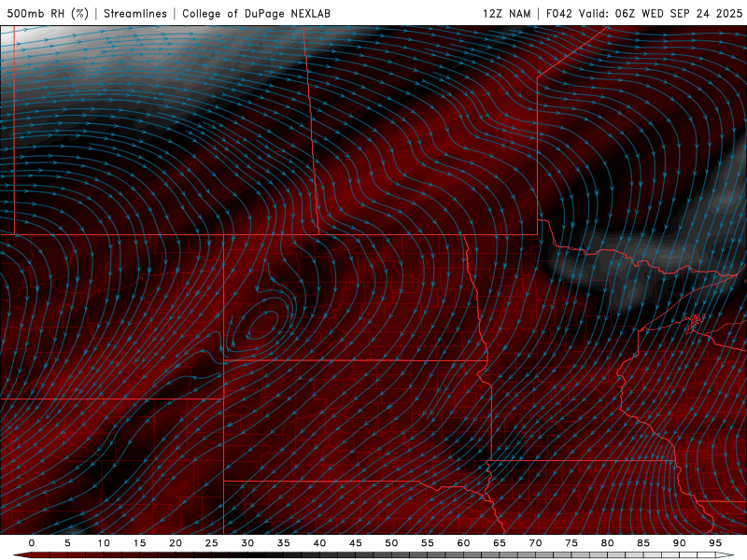Click the "90" label on the colorbar
This screenshot has width=747, height=560.
[x=679, y=543]
